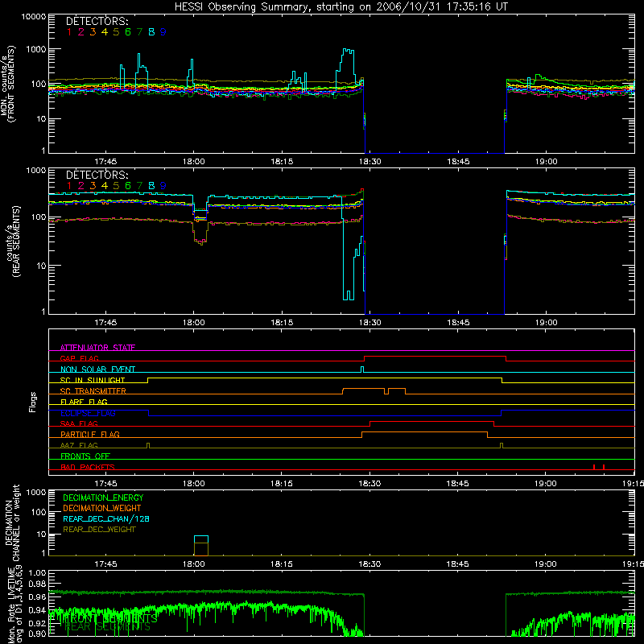
Task: Select the GAP_FLAG label
Action: [79, 358]
